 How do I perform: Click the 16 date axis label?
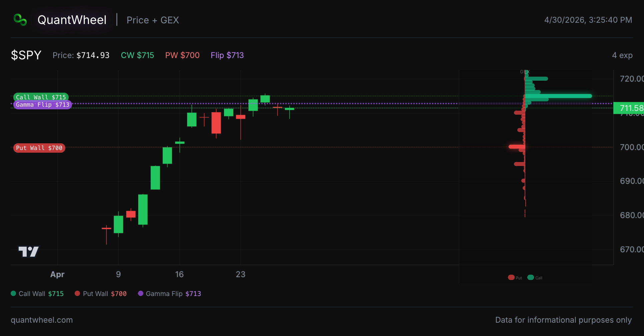tap(179, 274)
